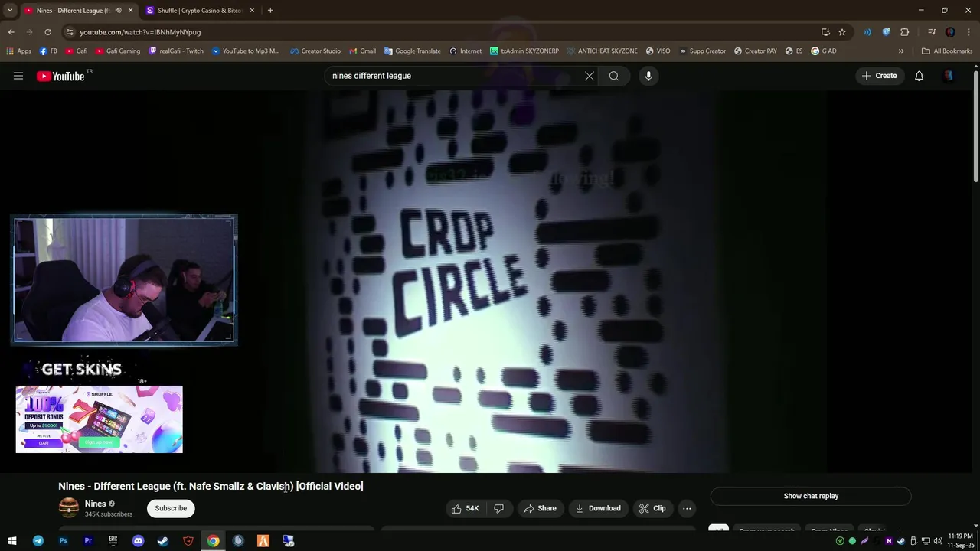Image resolution: width=980 pixels, height=551 pixels.
Task: Open the YouTube guide hamburger menu
Action: (18, 76)
